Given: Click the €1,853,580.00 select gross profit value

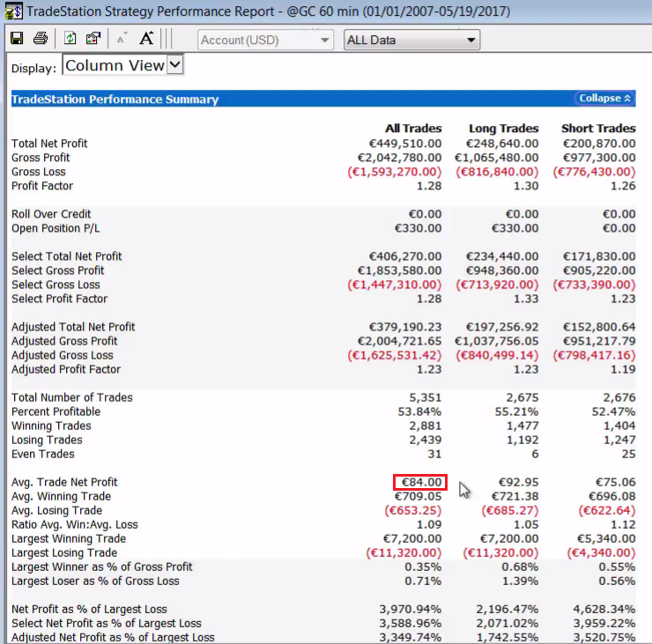Looking at the screenshot, I should coord(400,270).
